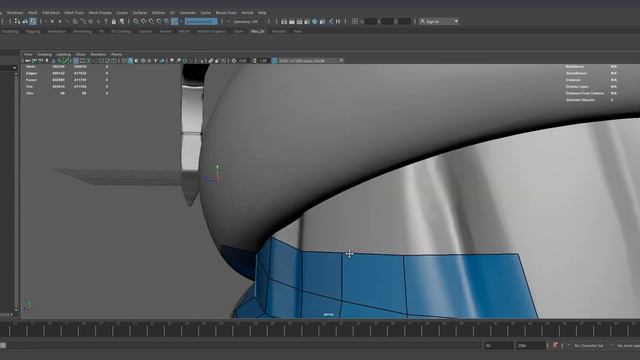Toggle viewport grid display button
Screen dimensions: 640x360
pos(76,61)
